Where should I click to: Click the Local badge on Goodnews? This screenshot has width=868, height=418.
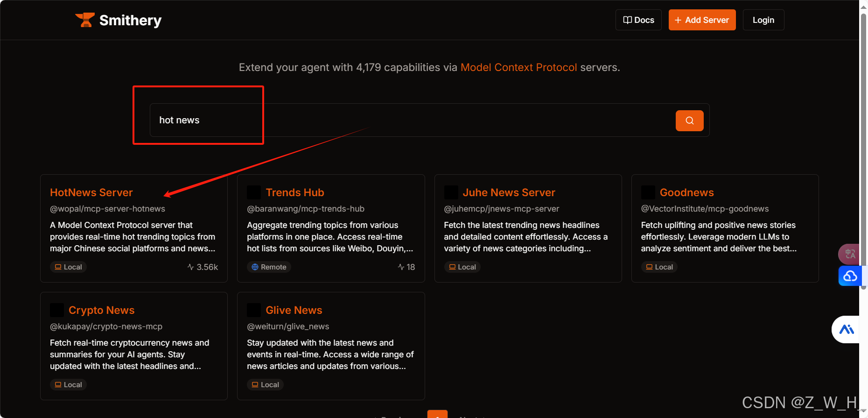tap(659, 267)
